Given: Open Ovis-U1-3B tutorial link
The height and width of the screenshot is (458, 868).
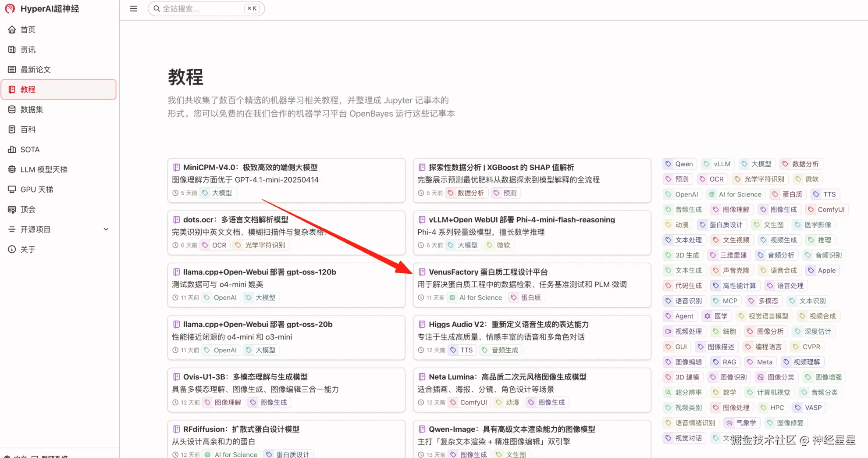Looking at the screenshot, I should [245, 377].
